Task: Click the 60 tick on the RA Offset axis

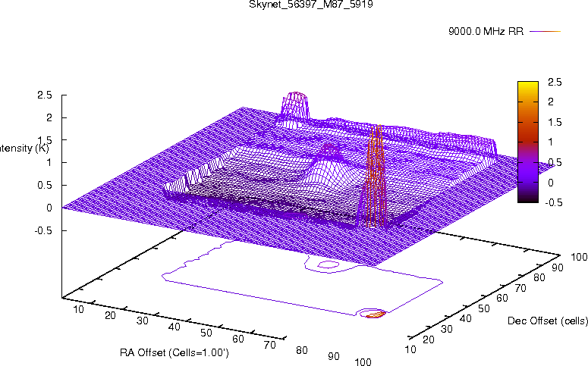Action: [238, 339]
